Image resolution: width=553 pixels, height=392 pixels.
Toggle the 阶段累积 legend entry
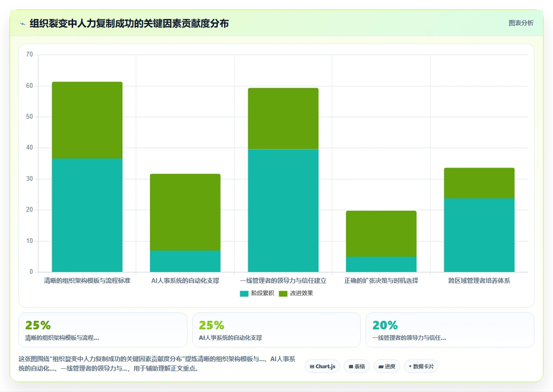tap(257, 293)
